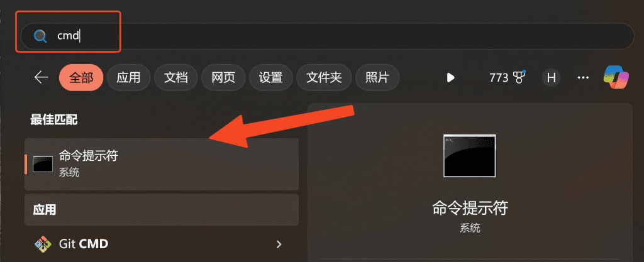Open the H account avatar
The image size is (644, 262).
(551, 77)
